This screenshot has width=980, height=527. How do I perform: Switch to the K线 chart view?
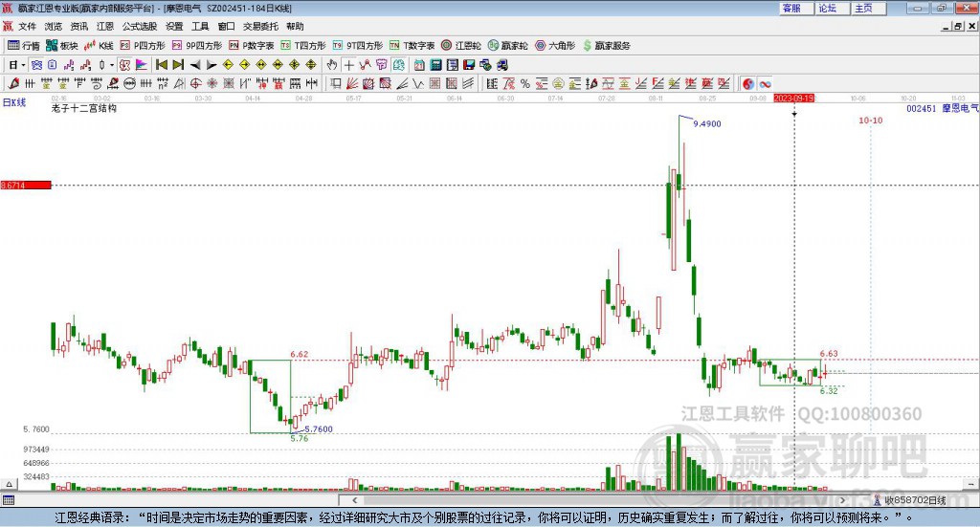[99, 46]
